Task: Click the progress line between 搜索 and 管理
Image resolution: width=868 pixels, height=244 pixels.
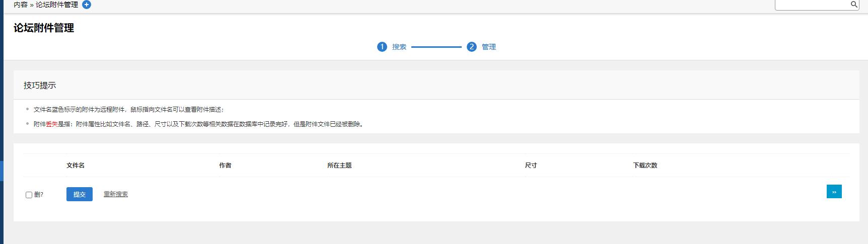Action: pyautogui.click(x=436, y=47)
